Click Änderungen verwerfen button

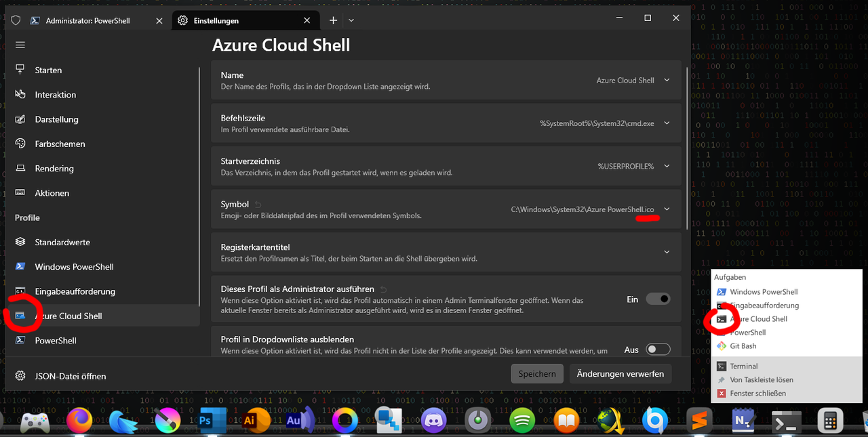(x=620, y=373)
